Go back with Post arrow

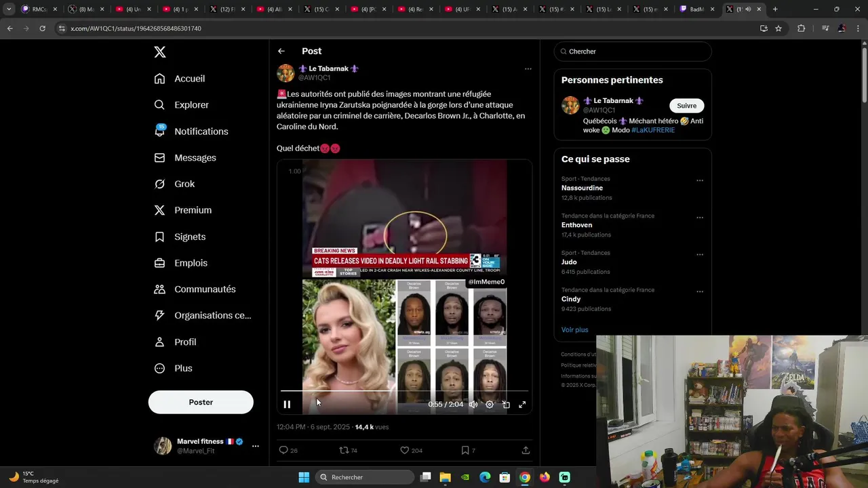coord(281,52)
